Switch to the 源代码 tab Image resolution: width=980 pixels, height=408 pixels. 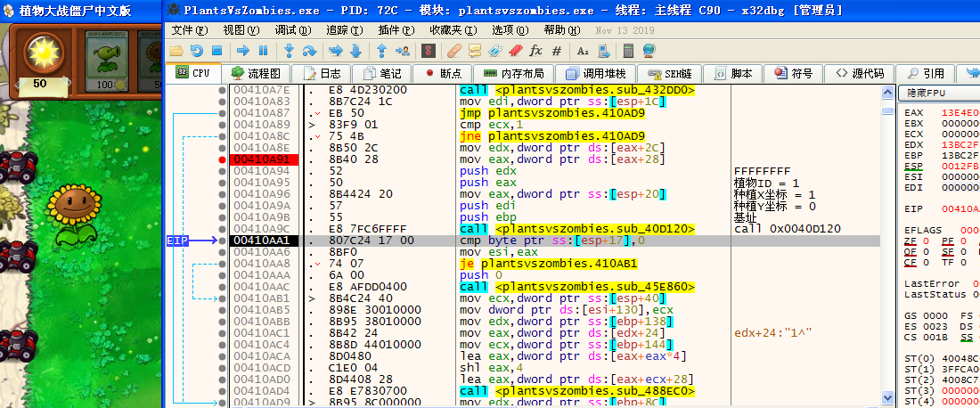point(860,73)
